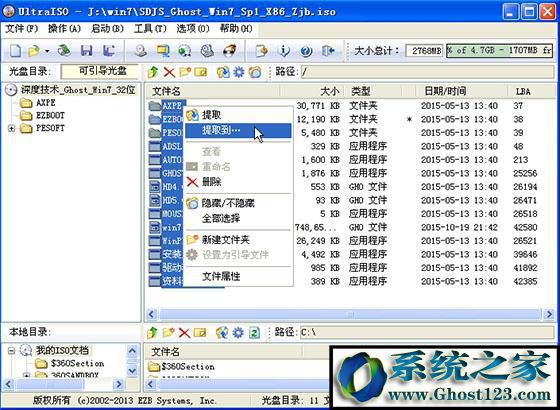Viewport: 560px width, 410px height.
Task: Click the Mount to virtual drive icon
Action: click(207, 51)
